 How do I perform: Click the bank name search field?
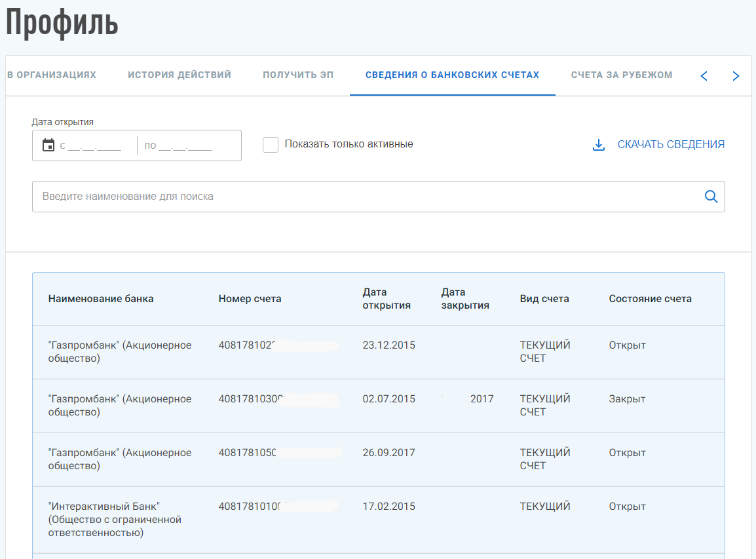(x=379, y=197)
